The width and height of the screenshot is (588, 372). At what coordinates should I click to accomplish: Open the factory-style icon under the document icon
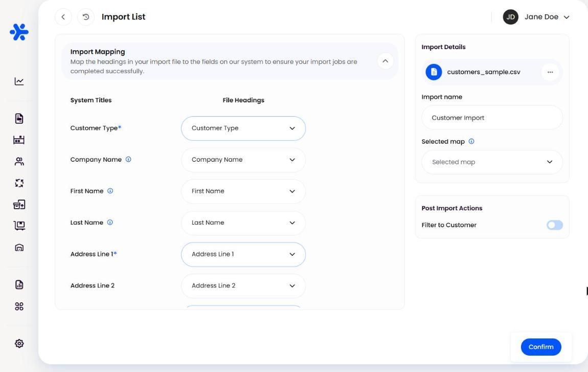(19, 140)
